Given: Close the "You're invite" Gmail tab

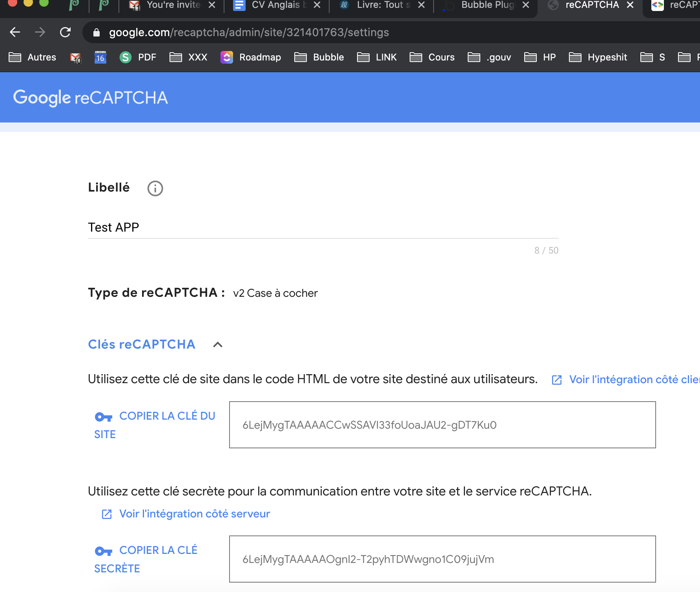Looking at the screenshot, I should pos(212,5).
